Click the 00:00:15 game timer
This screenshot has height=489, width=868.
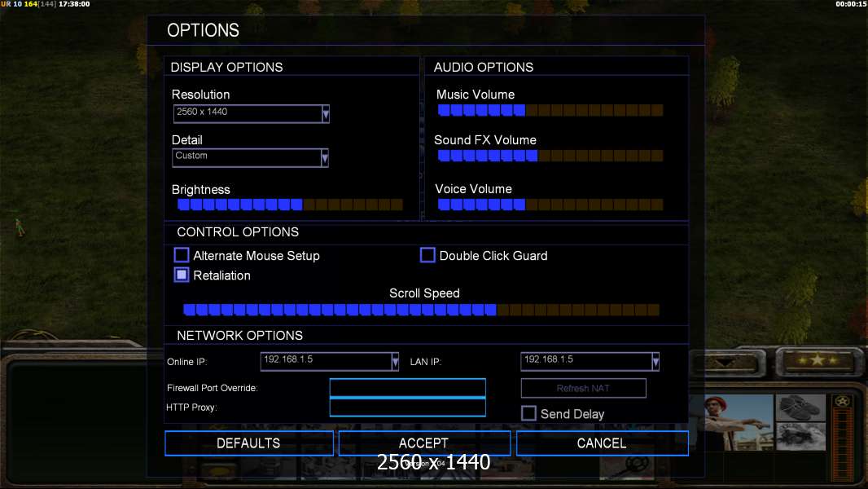(x=852, y=4)
